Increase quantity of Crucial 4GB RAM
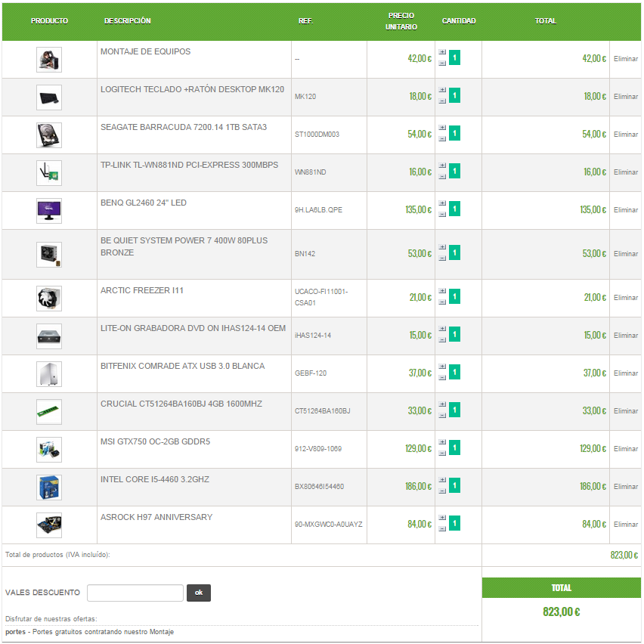The image size is (644, 644). (x=442, y=404)
